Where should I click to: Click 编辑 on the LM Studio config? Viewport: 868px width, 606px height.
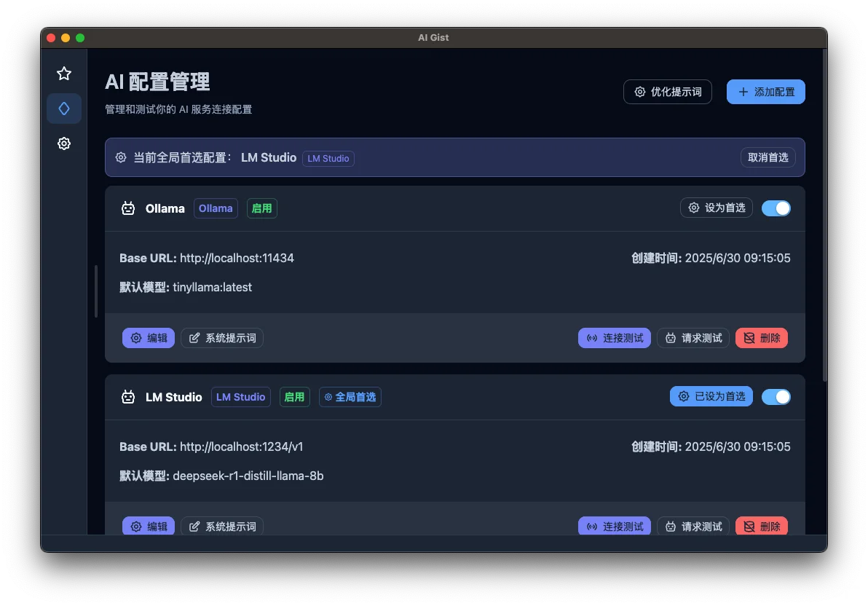[x=149, y=526]
